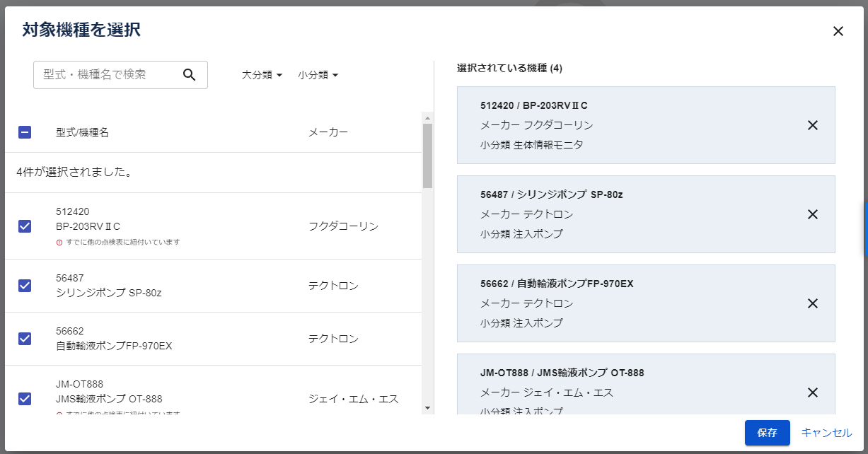The width and height of the screenshot is (868, 454).
Task: Click the 選択されている機種 (4) heading
Action: coord(509,69)
